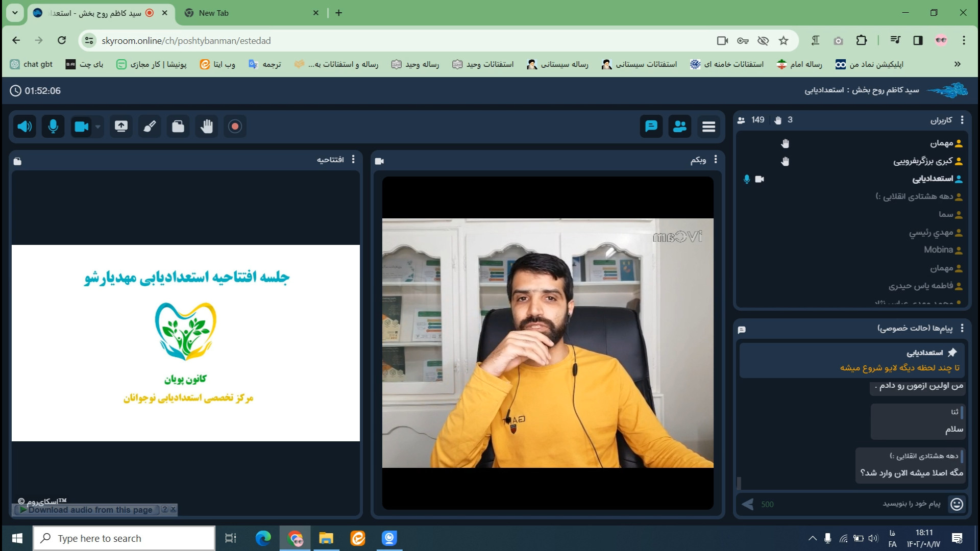
Task: Open the chat panel speech bubble icon
Action: [x=651, y=126]
